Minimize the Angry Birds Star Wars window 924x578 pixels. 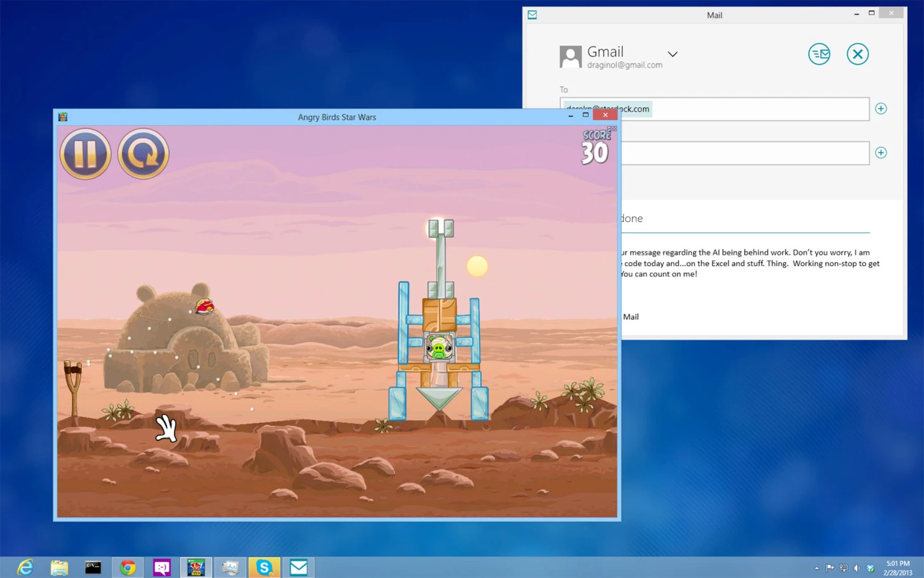(570, 116)
